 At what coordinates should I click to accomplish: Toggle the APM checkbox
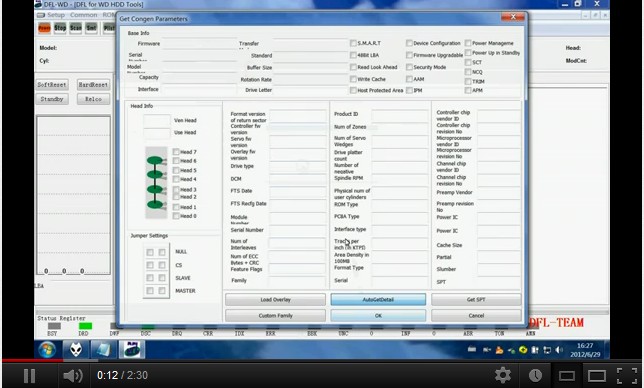pyautogui.click(x=468, y=90)
